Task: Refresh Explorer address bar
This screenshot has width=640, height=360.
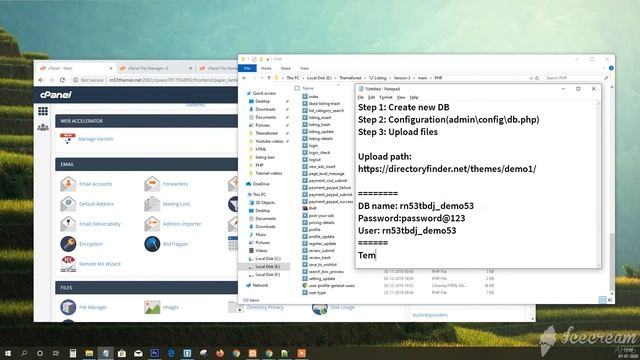Action: click(x=537, y=78)
